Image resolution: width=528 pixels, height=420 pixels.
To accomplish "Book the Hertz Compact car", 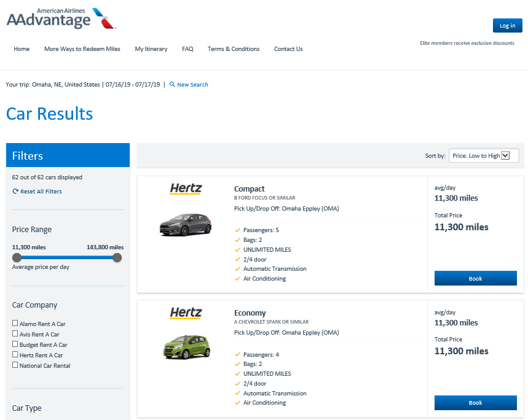I will pos(476,278).
